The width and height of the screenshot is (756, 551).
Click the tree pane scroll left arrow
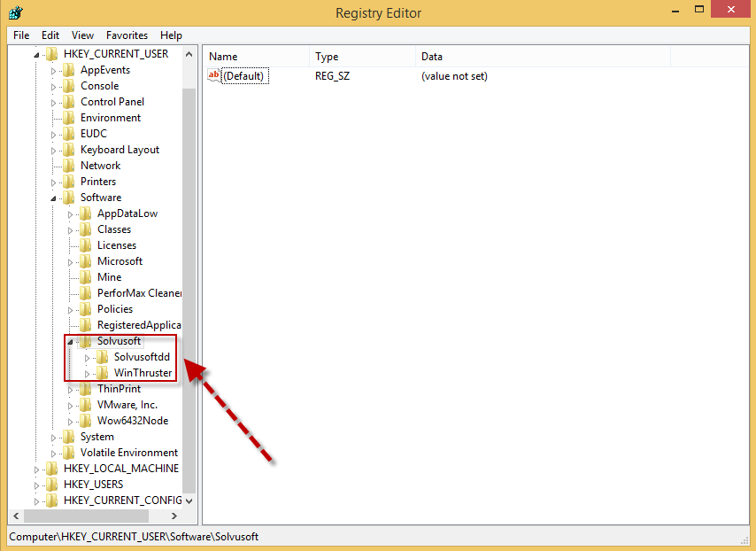pos(17,516)
